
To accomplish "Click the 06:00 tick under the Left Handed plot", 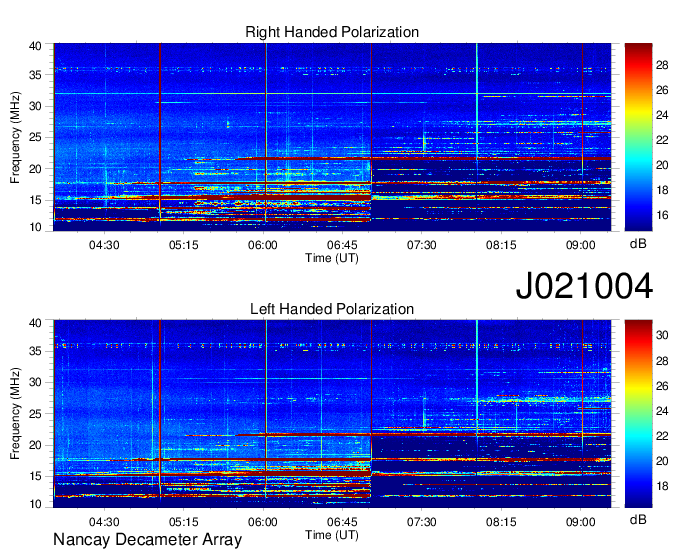I will coord(263,522).
